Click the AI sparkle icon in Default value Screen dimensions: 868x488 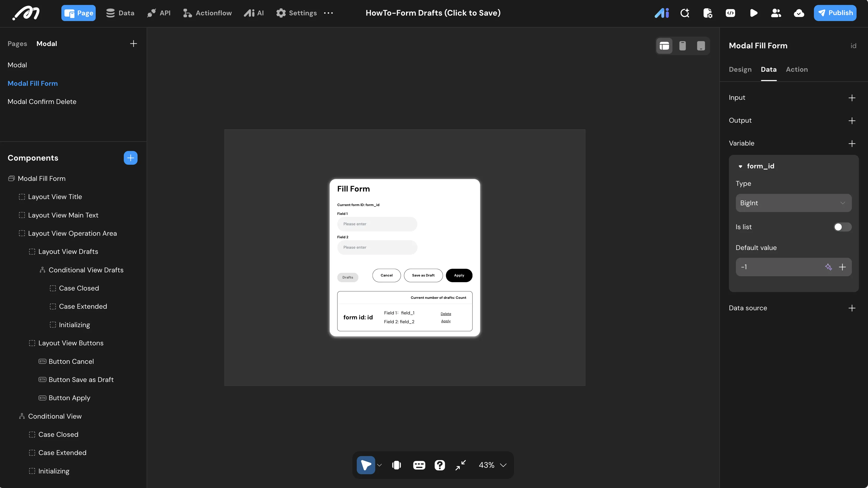click(x=828, y=267)
